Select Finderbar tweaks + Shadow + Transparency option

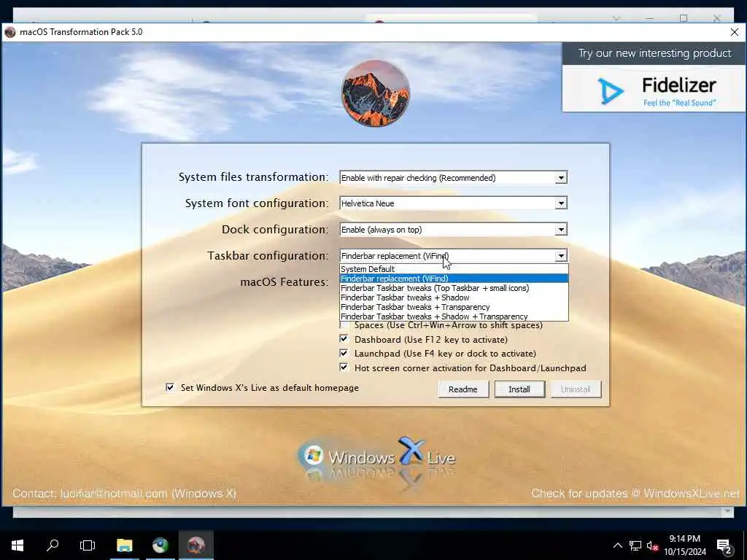click(454, 316)
